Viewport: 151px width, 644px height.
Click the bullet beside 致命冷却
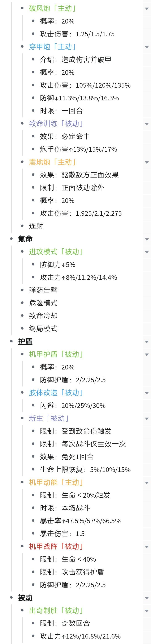pyautogui.click(x=23, y=316)
